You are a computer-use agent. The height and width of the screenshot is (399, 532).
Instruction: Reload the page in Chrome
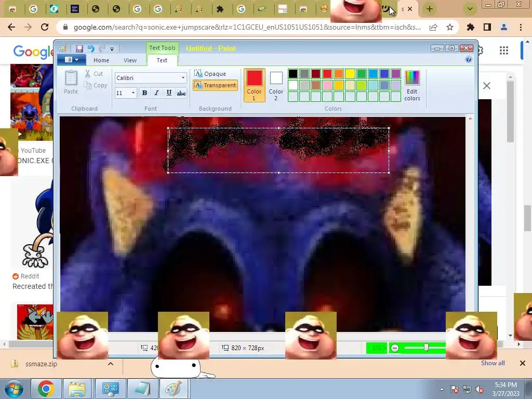pyautogui.click(x=45, y=27)
